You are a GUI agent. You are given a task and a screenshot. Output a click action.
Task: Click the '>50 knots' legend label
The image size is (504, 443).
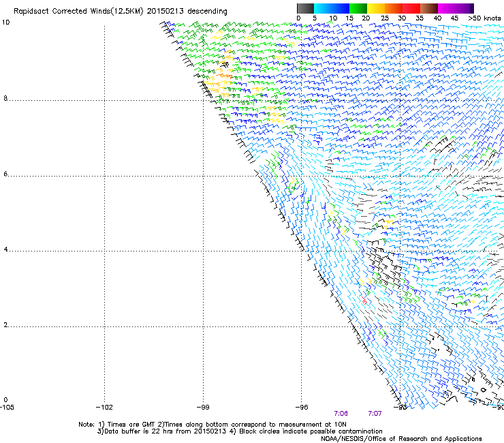tap(484, 18)
